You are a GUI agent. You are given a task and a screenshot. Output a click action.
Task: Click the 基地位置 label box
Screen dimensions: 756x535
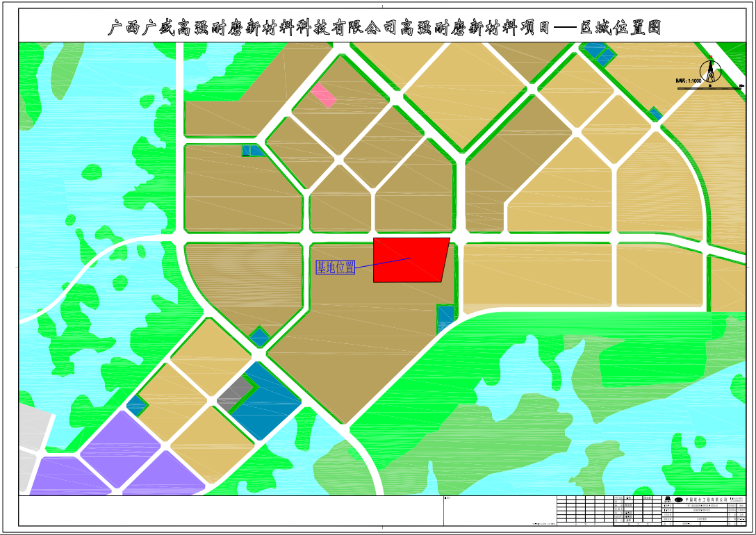[x=336, y=267]
